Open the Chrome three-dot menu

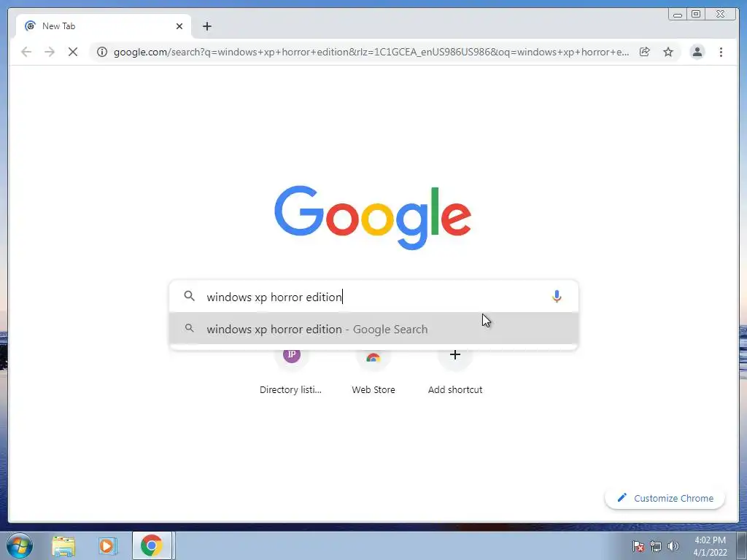coord(721,52)
